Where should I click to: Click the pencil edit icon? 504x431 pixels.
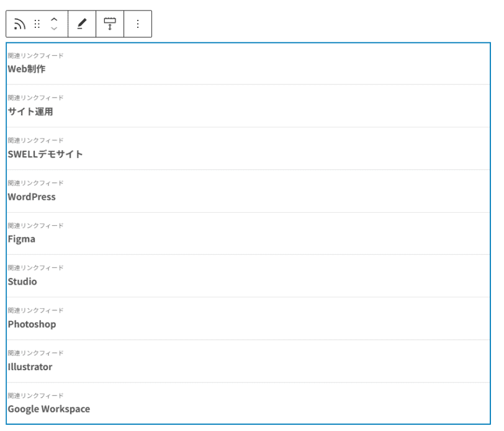pos(82,24)
